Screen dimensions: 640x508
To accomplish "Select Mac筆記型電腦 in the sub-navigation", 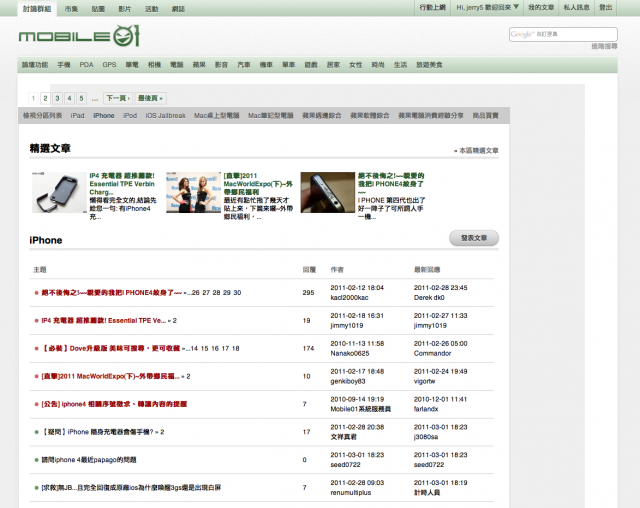I will click(271, 115).
